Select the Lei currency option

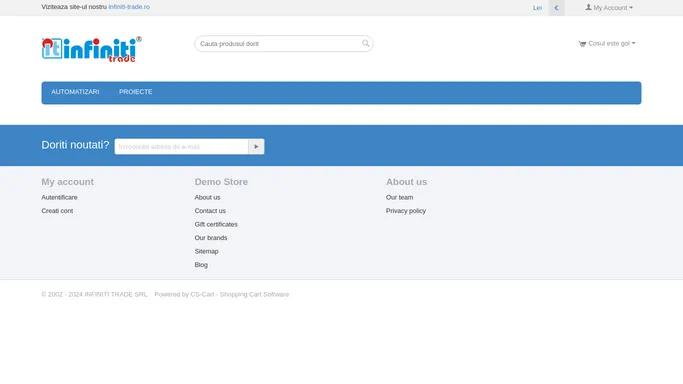(537, 8)
